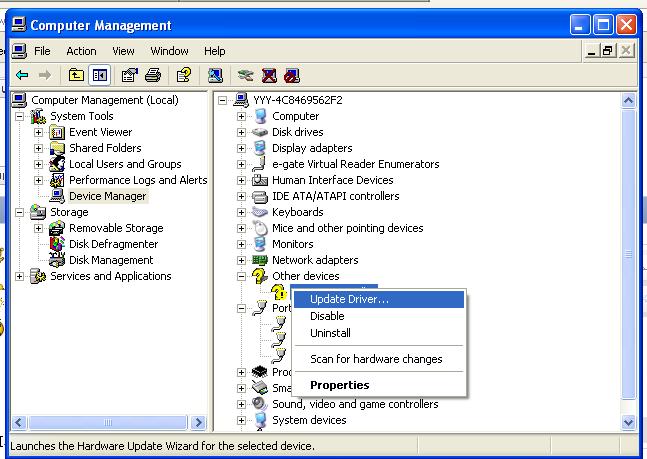
Task: Click the Disk Defragmenter icon
Action: click(57, 244)
